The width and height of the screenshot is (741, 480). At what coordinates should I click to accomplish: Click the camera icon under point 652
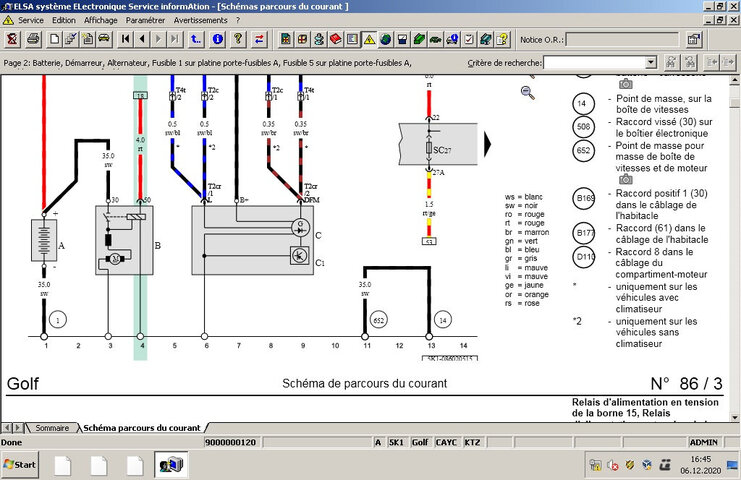click(x=626, y=180)
